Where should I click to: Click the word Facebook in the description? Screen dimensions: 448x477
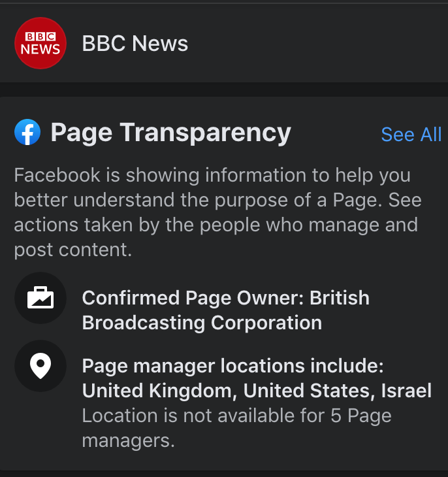click(x=57, y=175)
